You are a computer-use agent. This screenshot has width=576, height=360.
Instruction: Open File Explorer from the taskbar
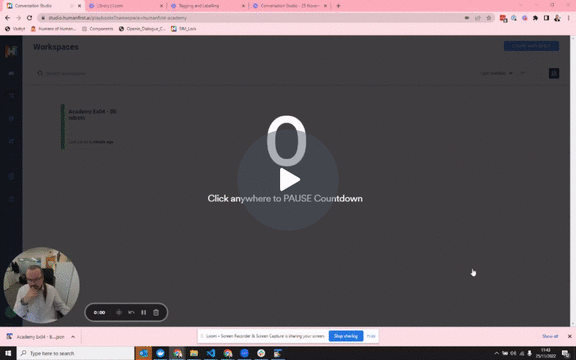coord(194,353)
